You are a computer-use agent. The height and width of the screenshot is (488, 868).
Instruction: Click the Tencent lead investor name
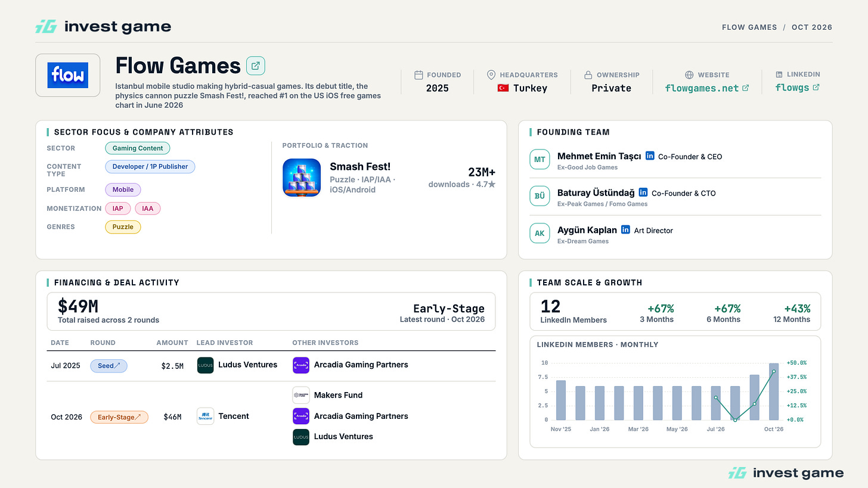click(x=234, y=416)
